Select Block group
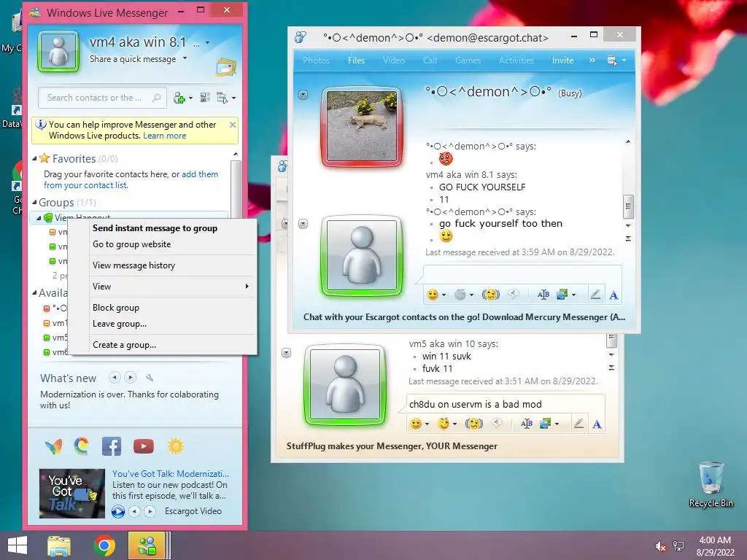 [116, 308]
